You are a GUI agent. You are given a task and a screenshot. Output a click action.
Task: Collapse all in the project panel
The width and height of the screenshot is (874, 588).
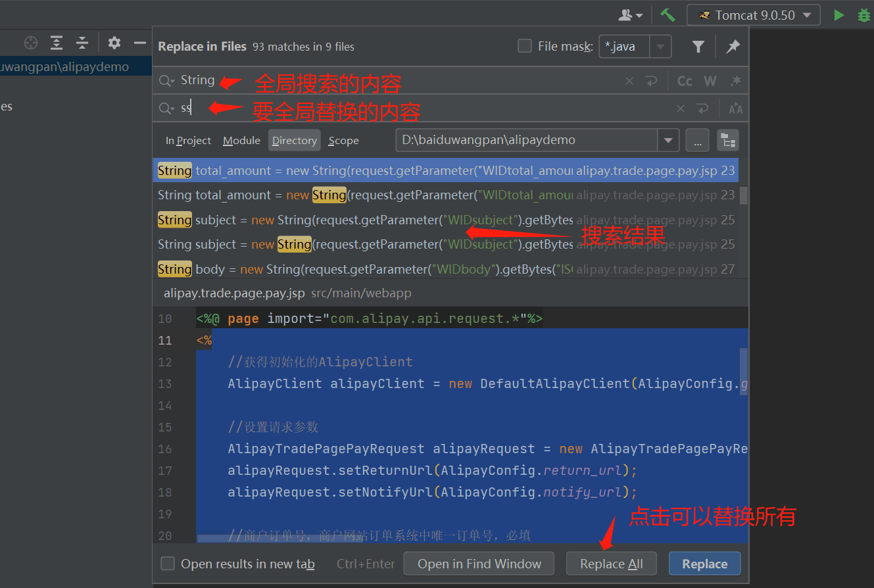(x=82, y=43)
